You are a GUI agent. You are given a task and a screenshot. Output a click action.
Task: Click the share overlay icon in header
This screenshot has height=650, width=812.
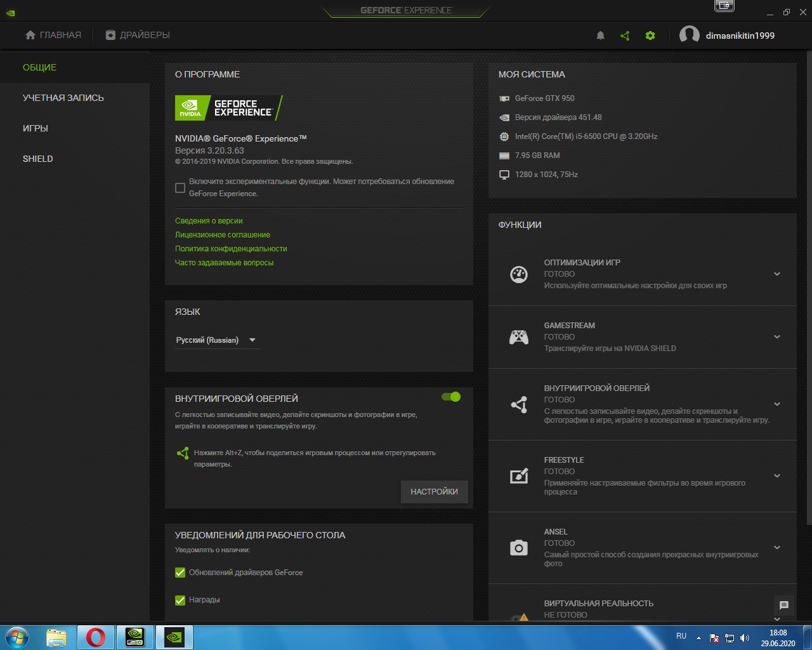[x=625, y=36]
